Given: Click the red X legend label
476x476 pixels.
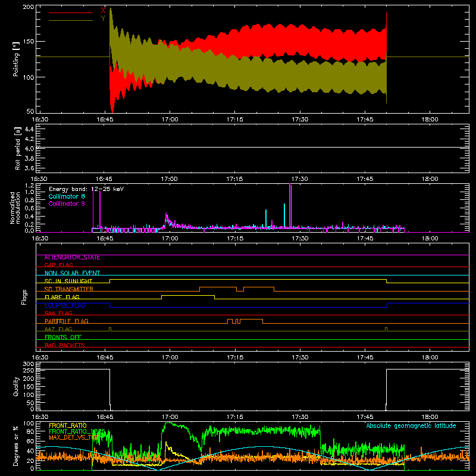Looking at the screenshot, I should point(103,11).
